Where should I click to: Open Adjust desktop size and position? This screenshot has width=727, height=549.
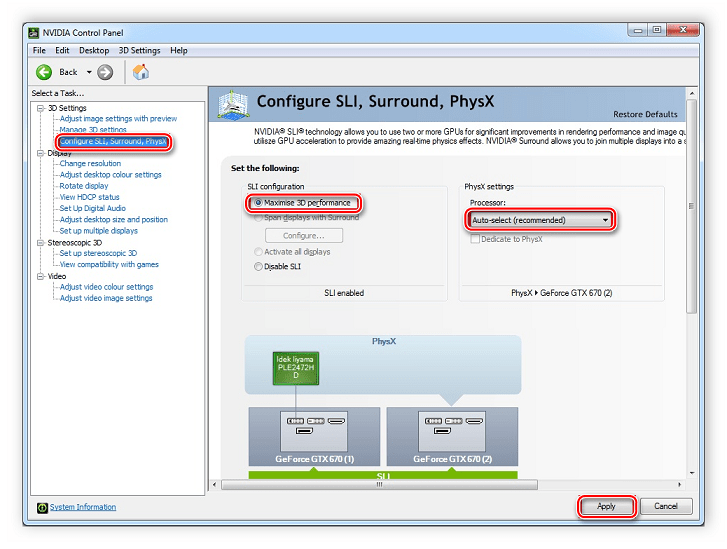click(114, 220)
